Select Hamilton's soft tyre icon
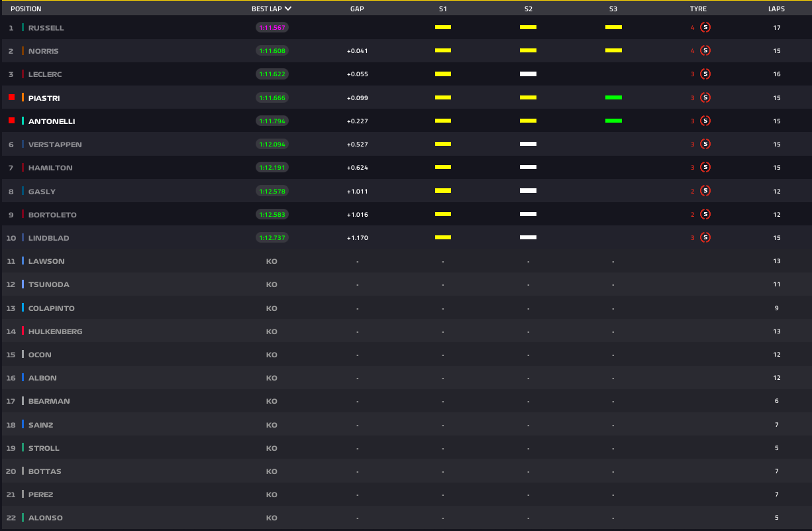This screenshot has width=812, height=531. pos(705,168)
